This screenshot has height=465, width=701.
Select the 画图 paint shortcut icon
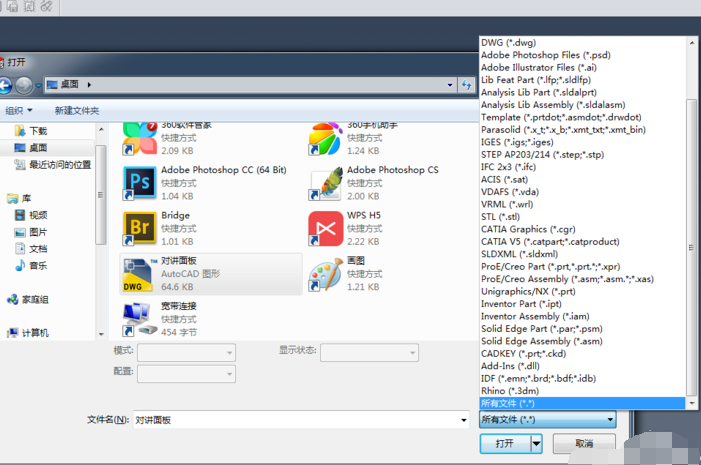pyautogui.click(x=325, y=274)
